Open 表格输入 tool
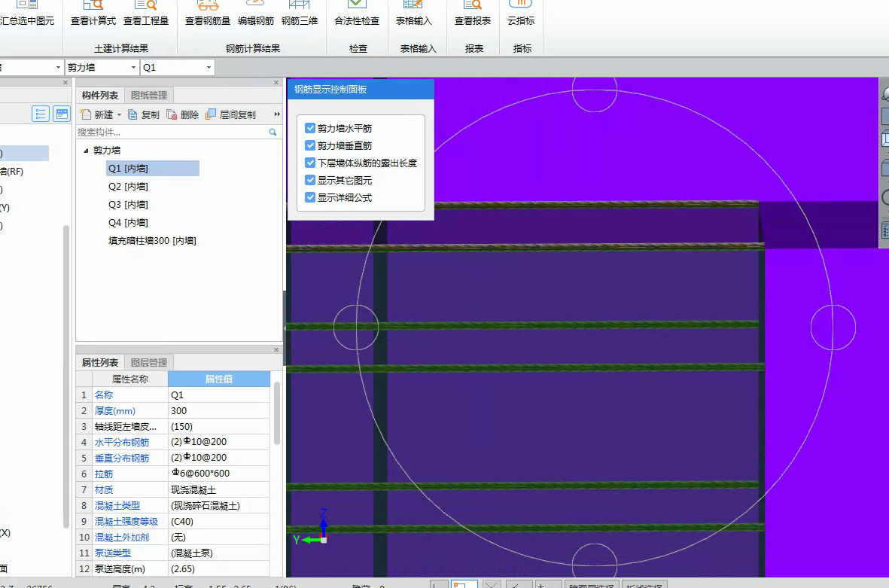This screenshot has height=588, width=889. tap(413, 14)
